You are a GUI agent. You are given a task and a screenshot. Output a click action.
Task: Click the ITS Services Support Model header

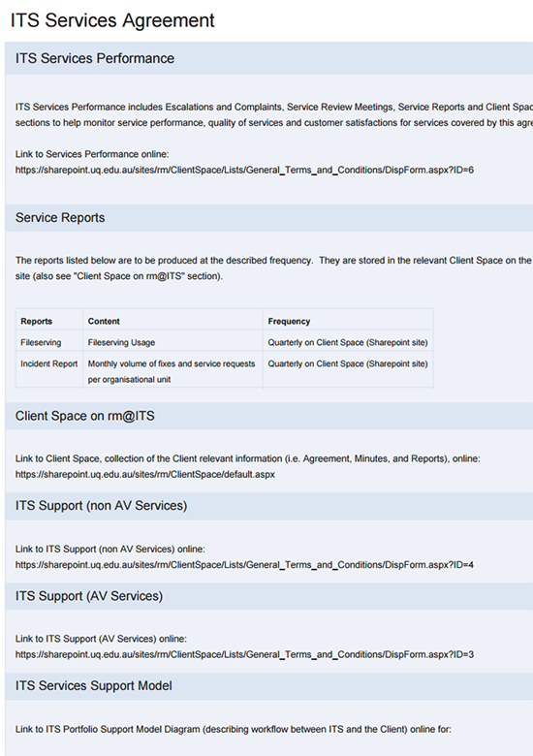268,686
